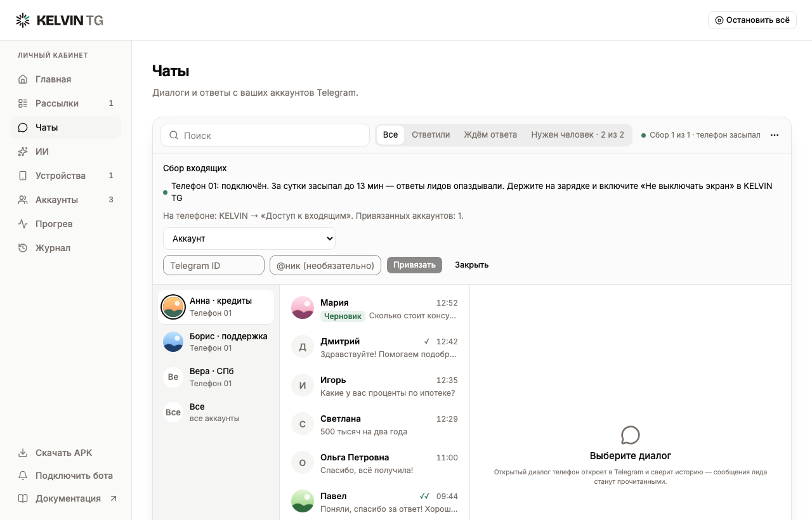
Task: Click the sparkle icon beside ИИ
Action: pos(23,152)
